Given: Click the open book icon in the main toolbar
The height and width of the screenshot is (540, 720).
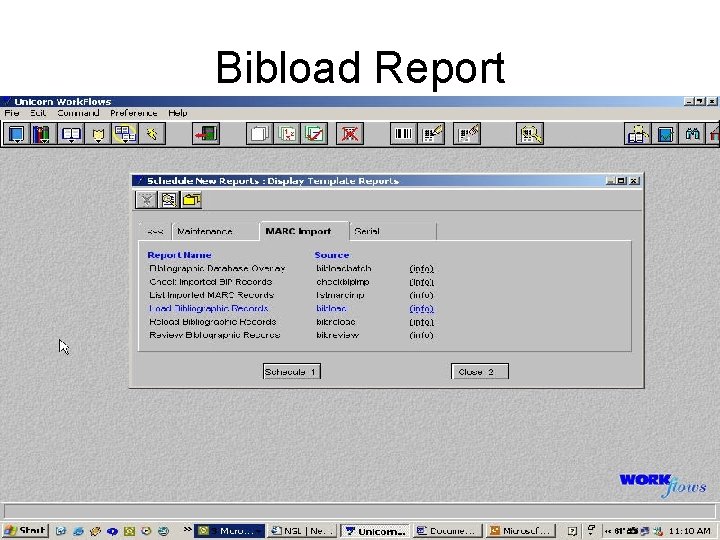Looking at the screenshot, I should click(x=71, y=134).
